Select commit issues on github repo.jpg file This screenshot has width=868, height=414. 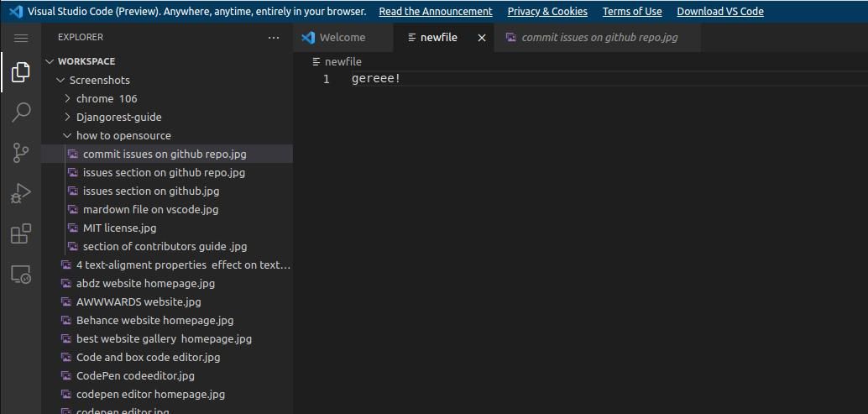point(167,154)
